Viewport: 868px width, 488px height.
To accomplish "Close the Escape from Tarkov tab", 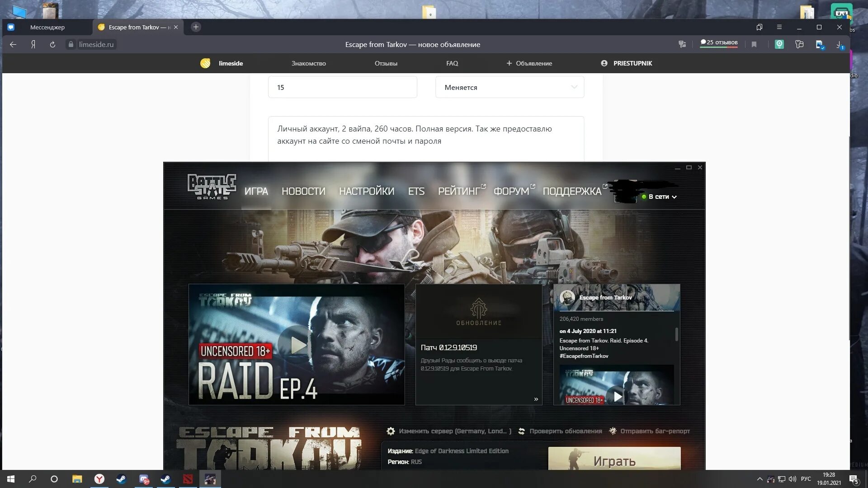I will [176, 27].
